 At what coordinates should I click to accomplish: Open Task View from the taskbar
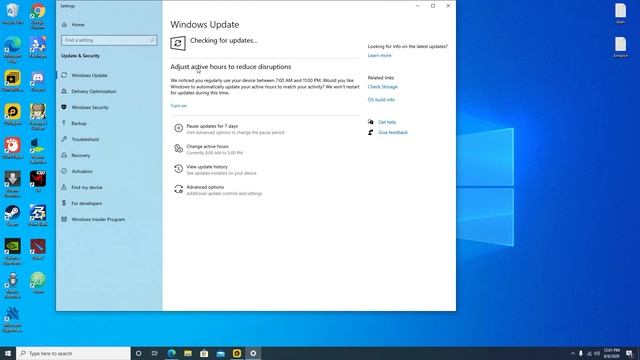[155, 353]
